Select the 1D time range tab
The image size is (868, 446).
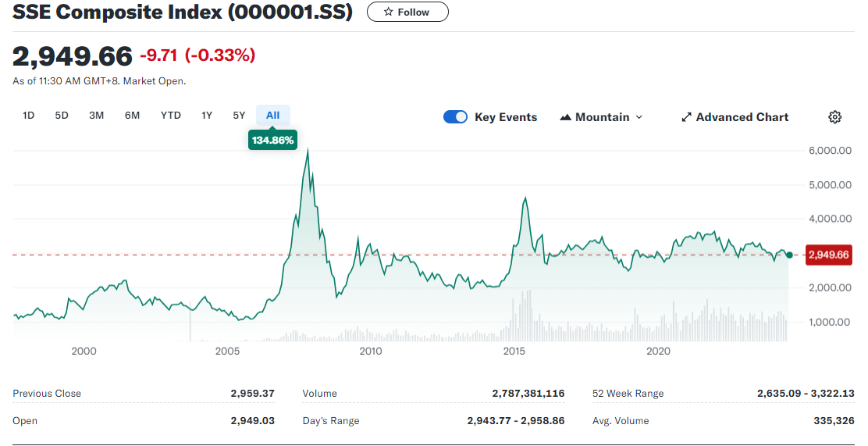pyautogui.click(x=28, y=116)
